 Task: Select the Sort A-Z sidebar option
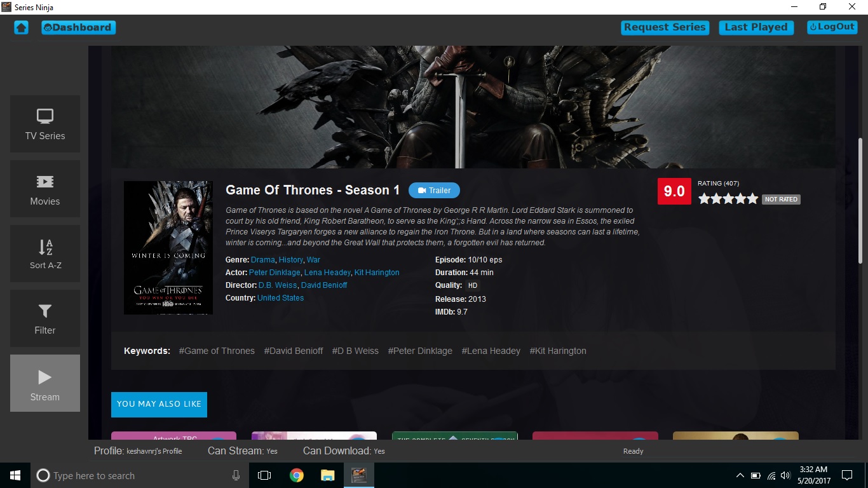(x=45, y=254)
